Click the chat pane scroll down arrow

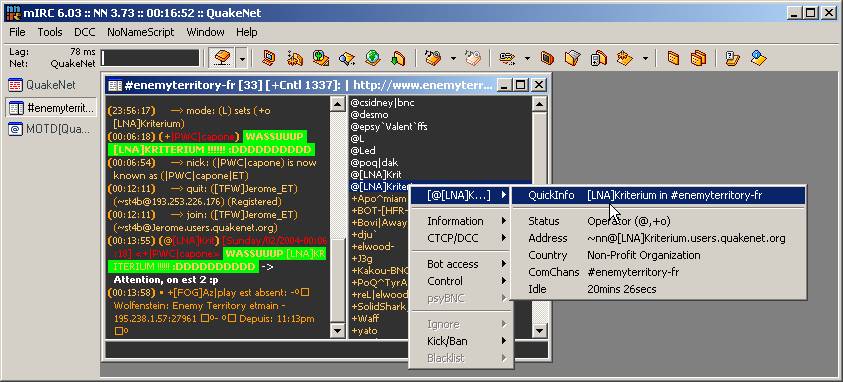pyautogui.click(x=338, y=330)
